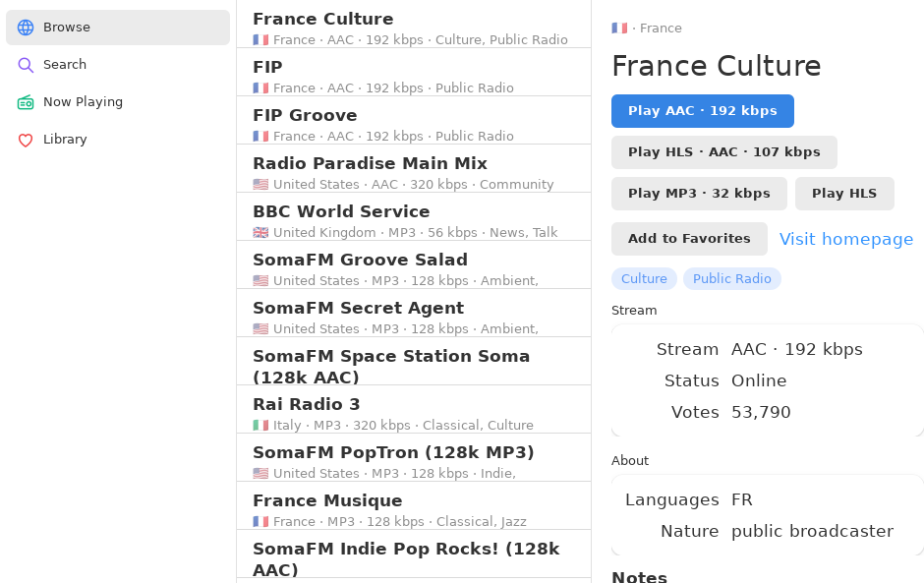Add France Culture to Favorites

point(689,239)
